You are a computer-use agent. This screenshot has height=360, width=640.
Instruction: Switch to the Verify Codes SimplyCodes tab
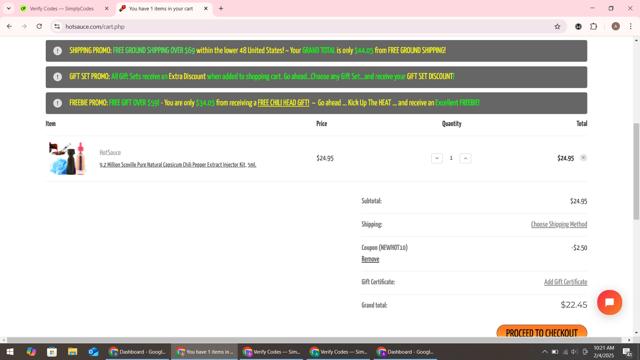pyautogui.click(x=62, y=8)
